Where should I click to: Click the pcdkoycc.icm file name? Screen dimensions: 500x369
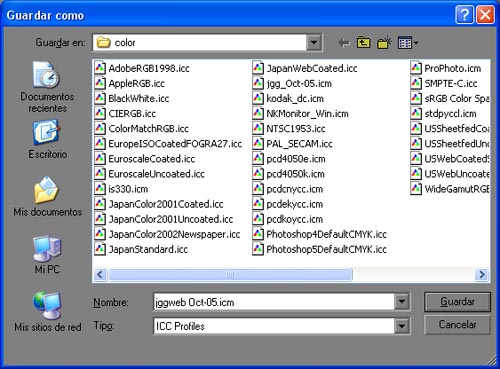click(x=295, y=219)
